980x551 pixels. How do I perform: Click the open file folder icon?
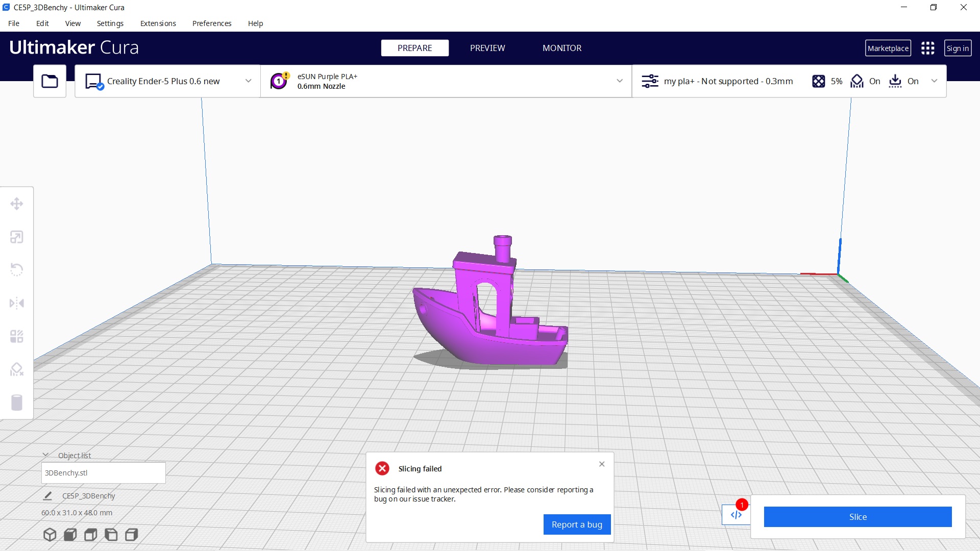pyautogui.click(x=50, y=81)
